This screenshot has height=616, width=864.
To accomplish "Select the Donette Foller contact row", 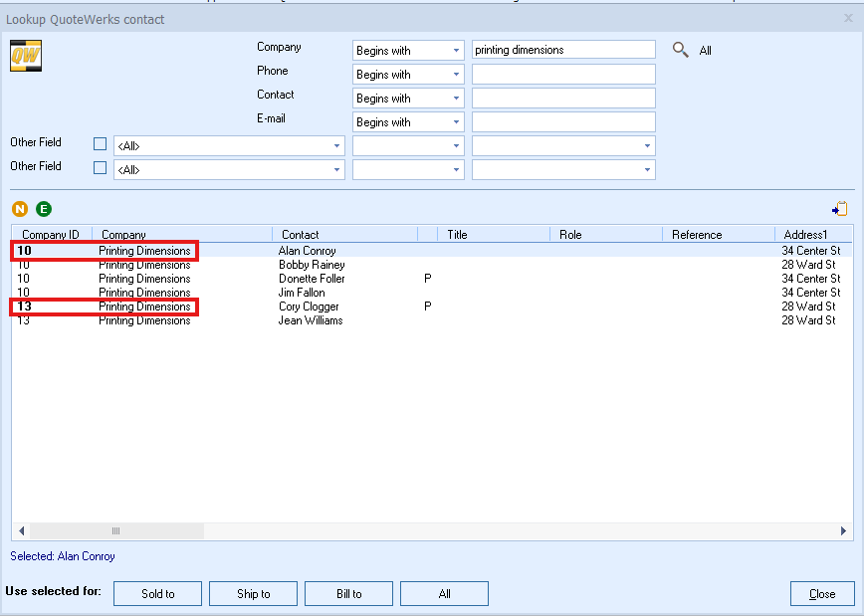I will [432, 279].
